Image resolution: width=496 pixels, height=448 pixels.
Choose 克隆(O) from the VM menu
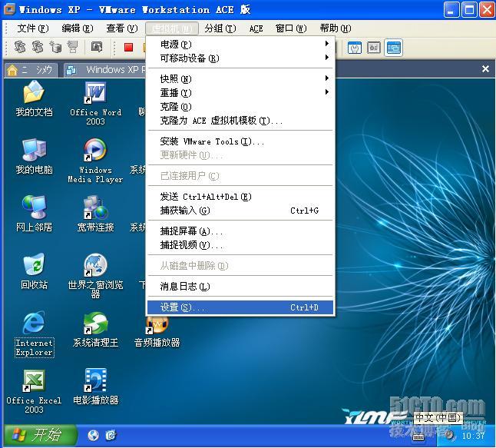(x=240, y=107)
